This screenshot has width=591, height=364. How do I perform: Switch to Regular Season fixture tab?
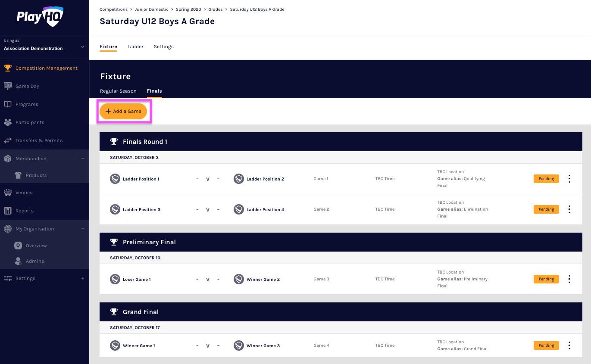click(x=118, y=91)
